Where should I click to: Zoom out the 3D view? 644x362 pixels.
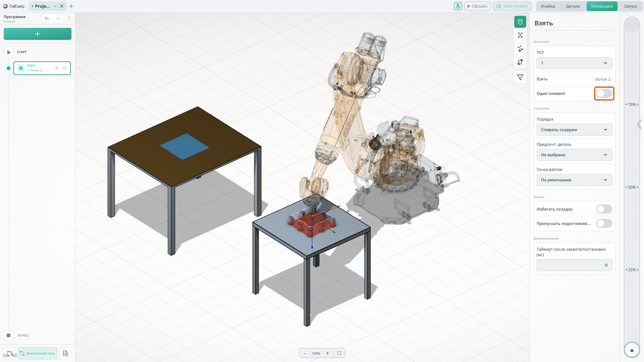305,353
